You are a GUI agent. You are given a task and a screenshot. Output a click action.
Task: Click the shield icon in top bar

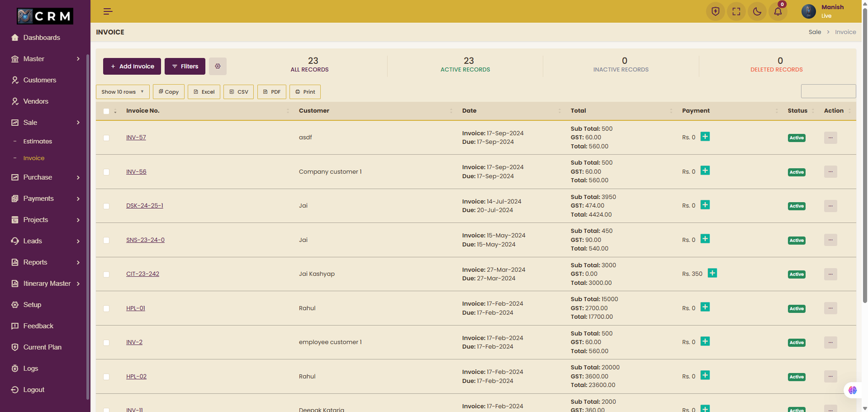[716, 11]
